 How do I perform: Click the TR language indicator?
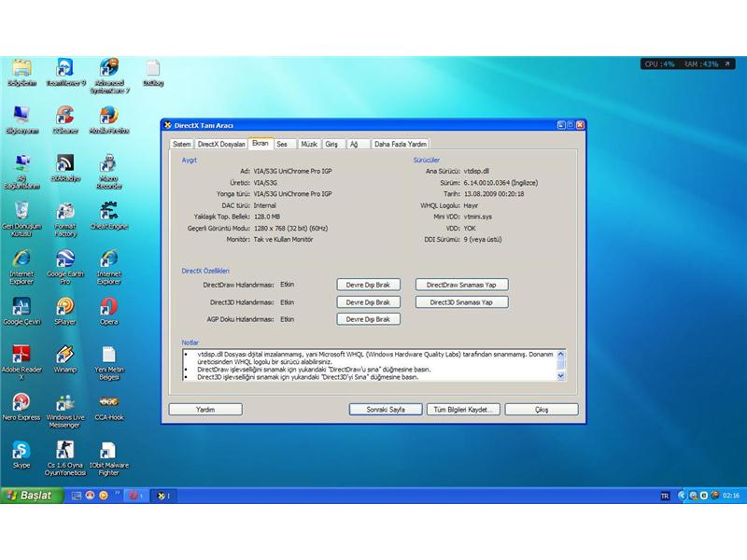(665, 497)
